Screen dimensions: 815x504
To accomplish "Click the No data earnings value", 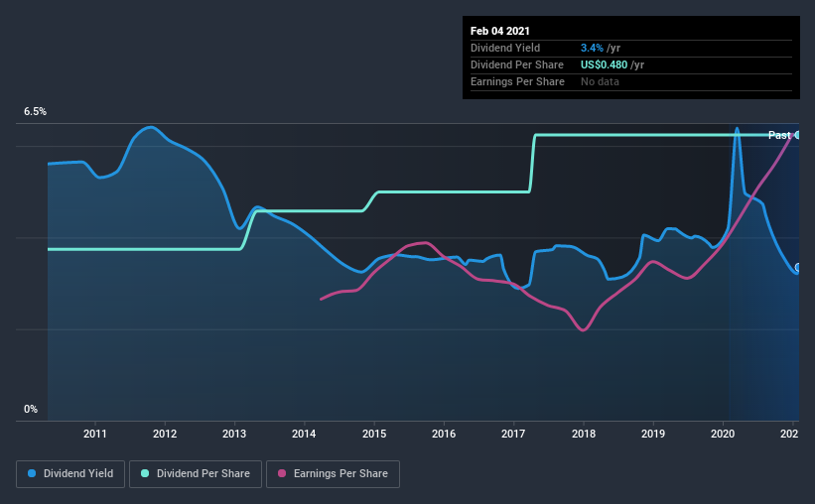I will 600,81.
